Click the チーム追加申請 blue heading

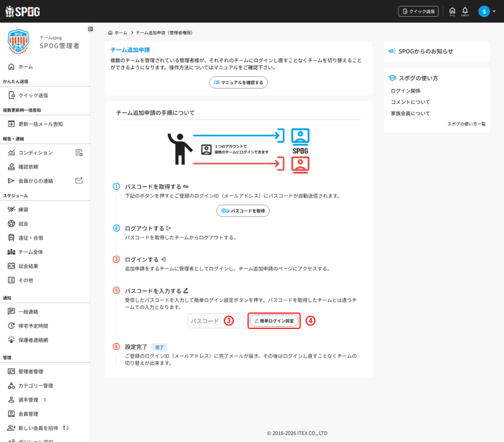(130, 50)
